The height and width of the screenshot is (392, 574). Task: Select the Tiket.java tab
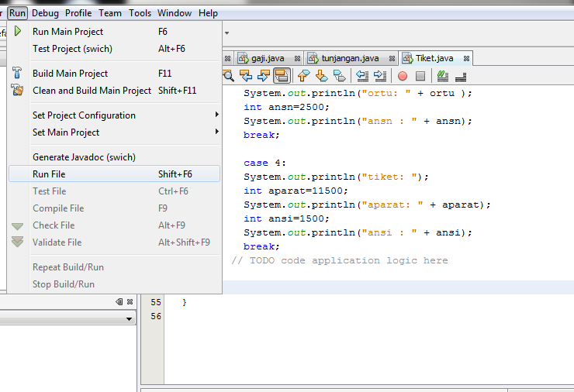[435, 58]
